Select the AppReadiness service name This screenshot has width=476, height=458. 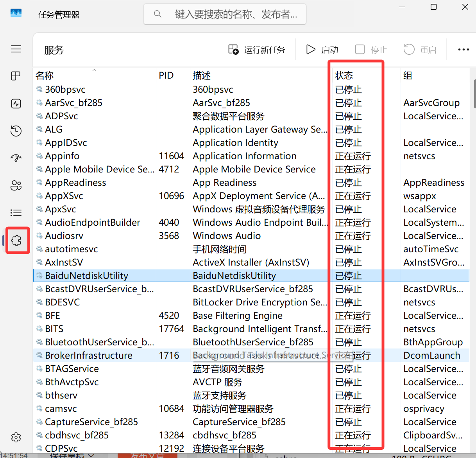75,183
